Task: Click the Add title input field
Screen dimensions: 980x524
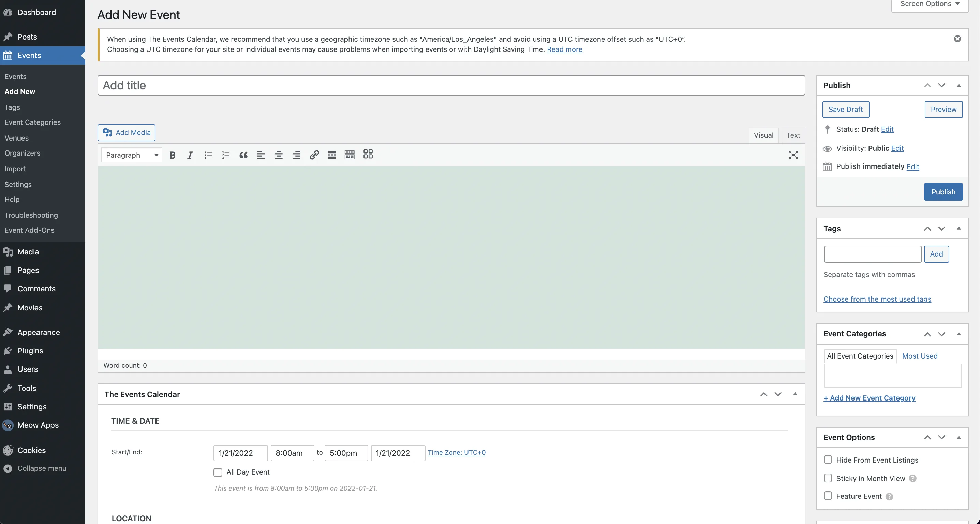Action: point(451,85)
